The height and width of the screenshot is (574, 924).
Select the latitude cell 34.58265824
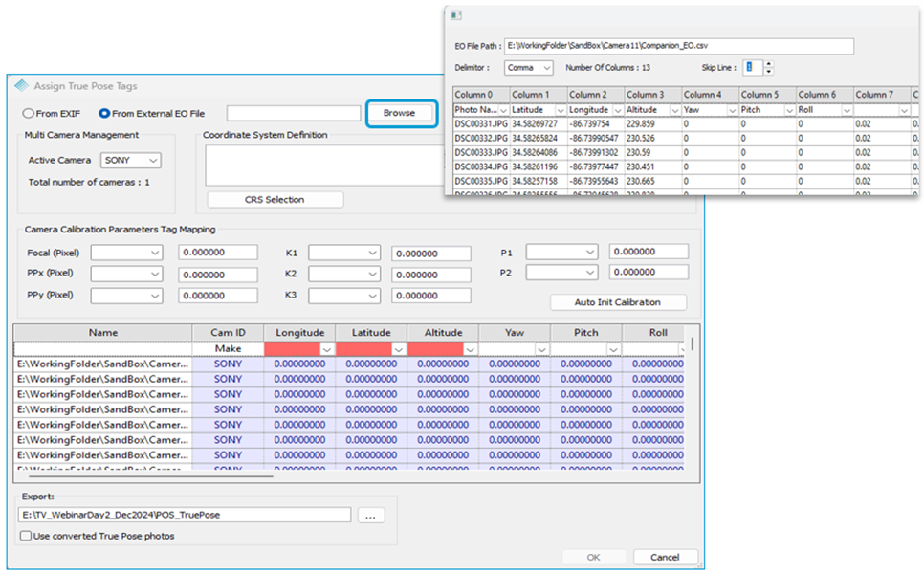click(539, 139)
